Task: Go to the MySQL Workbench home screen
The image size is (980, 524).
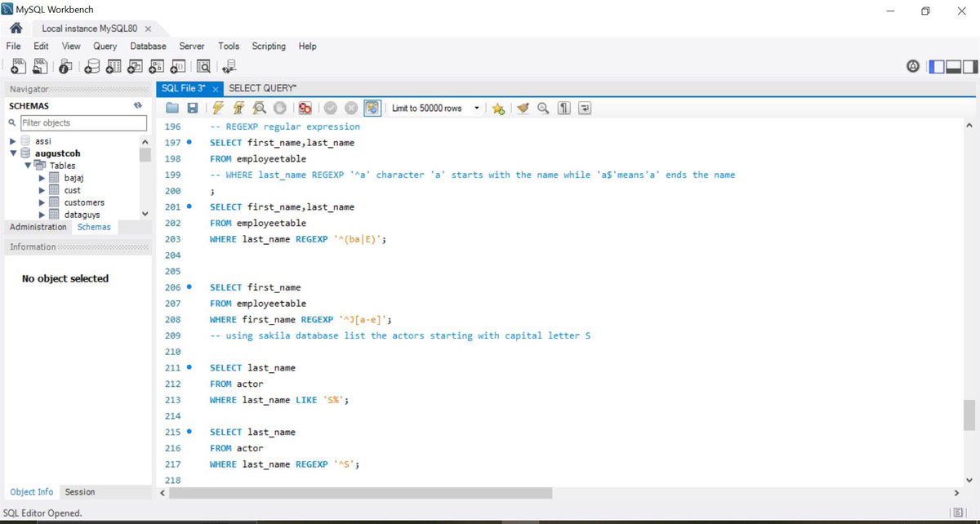Action: (15, 27)
